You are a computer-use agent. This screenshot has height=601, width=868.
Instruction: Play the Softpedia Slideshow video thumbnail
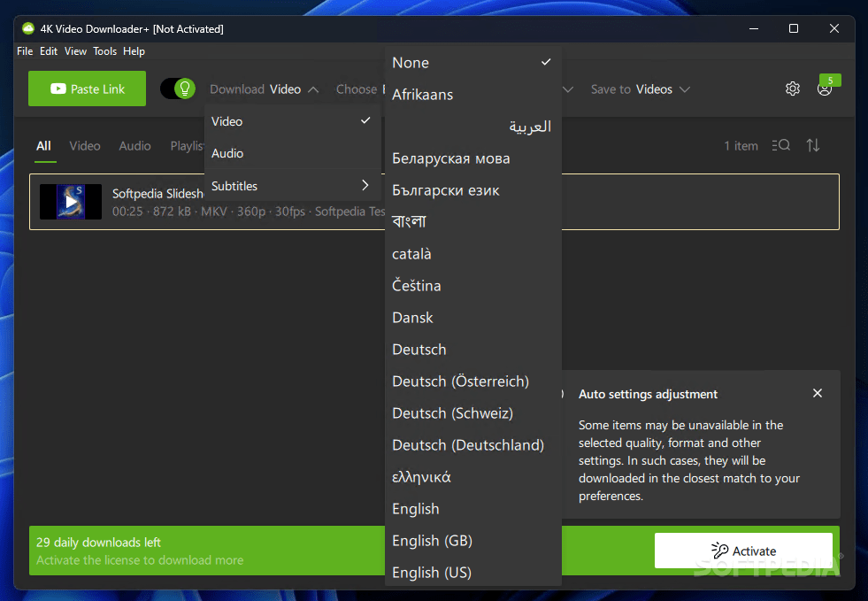coord(71,202)
